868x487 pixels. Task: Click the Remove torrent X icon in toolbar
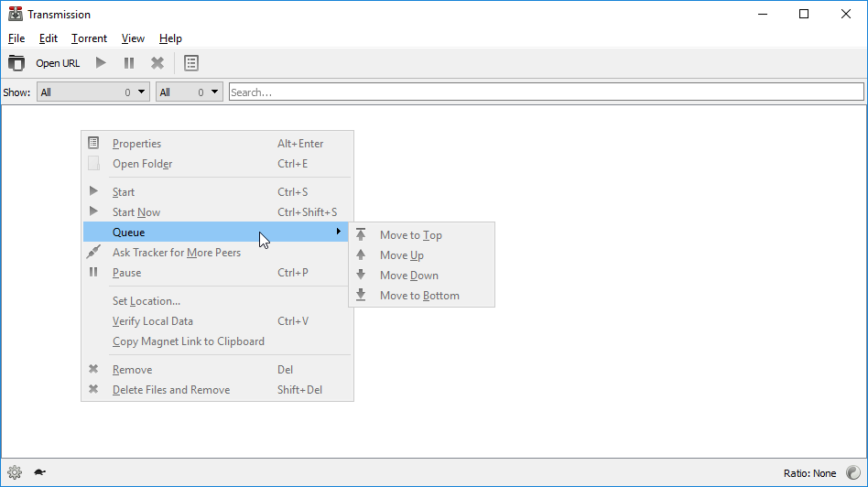coord(157,63)
